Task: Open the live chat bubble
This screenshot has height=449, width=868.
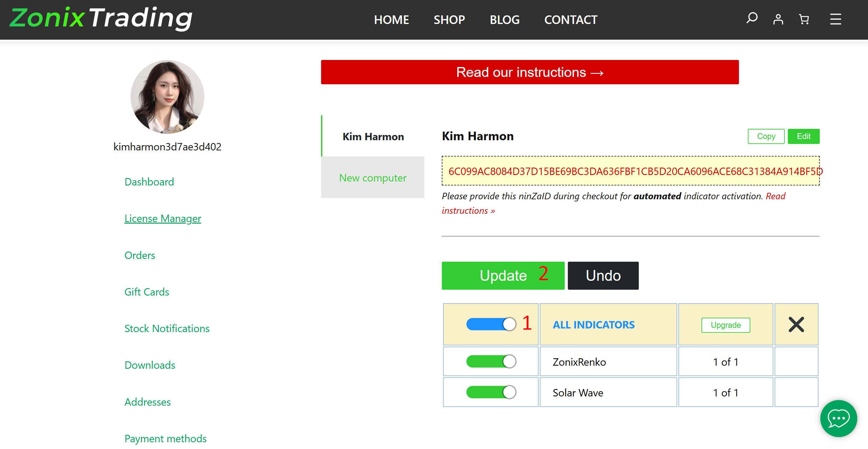Action: pos(838,418)
